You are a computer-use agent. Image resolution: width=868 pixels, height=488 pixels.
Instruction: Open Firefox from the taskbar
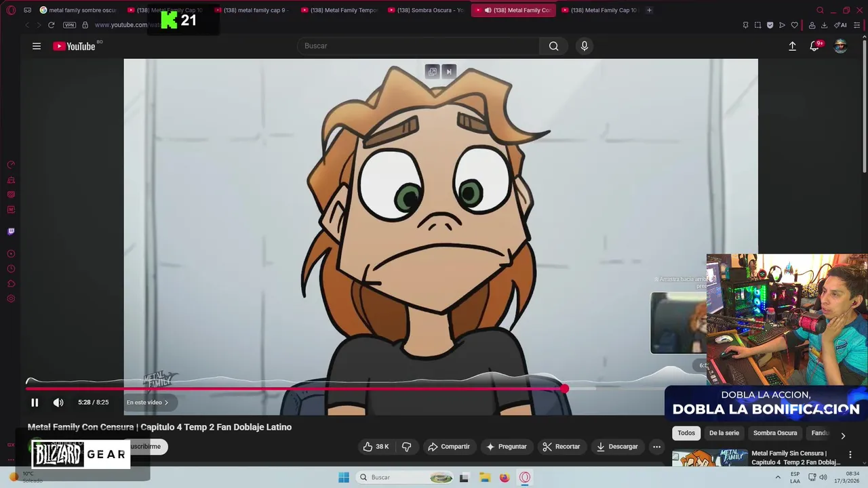point(505,477)
